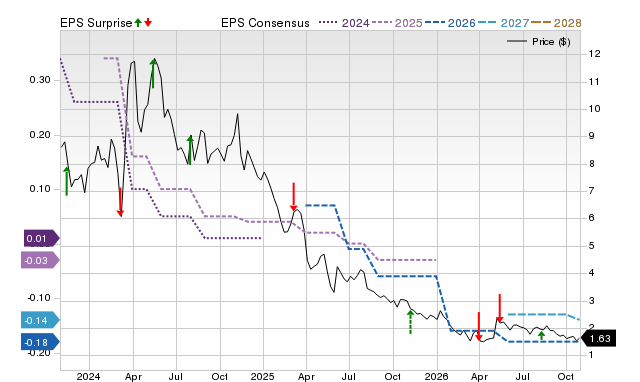
Task: Select the 2025 EPS Consensus legend entry
Action: click(x=397, y=23)
